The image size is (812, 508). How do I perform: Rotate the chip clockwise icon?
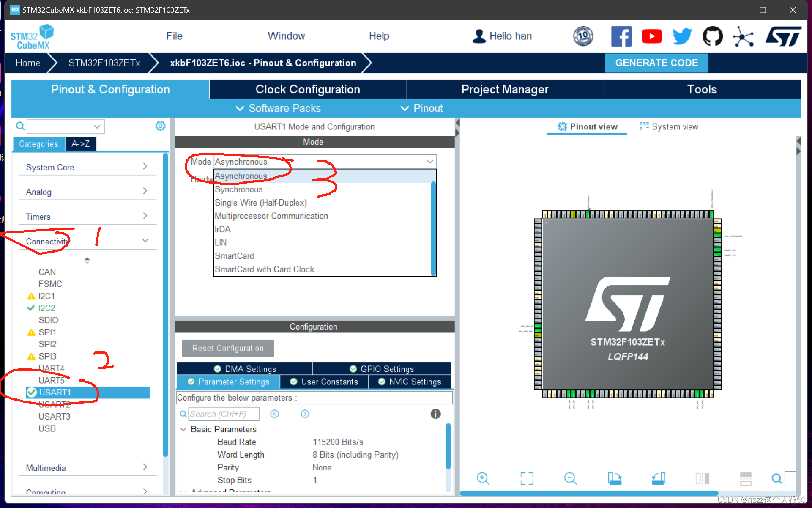point(615,478)
